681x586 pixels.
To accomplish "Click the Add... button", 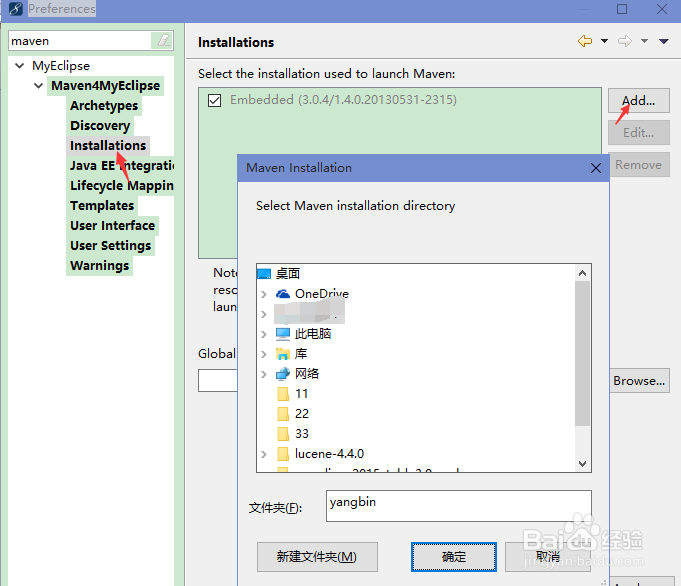I will click(638, 101).
